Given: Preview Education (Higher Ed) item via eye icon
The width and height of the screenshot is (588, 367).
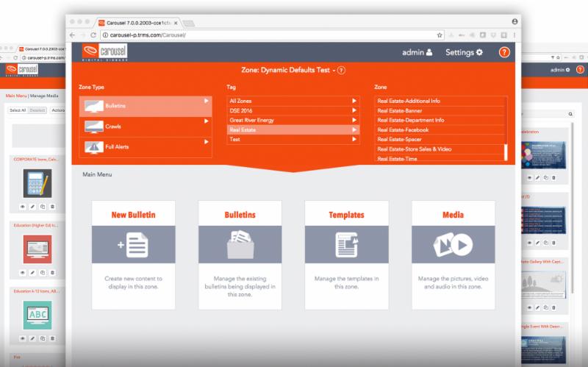Looking at the screenshot, I should point(23,273).
